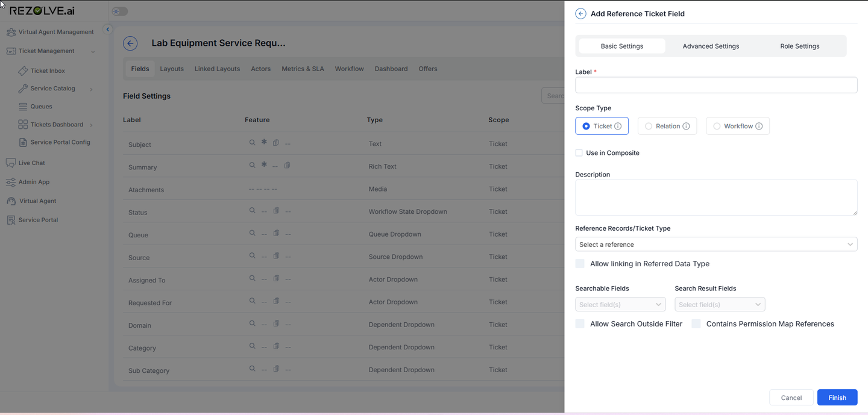Open the Select a reference dropdown
Image resolution: width=868 pixels, height=415 pixels.
[x=716, y=245]
